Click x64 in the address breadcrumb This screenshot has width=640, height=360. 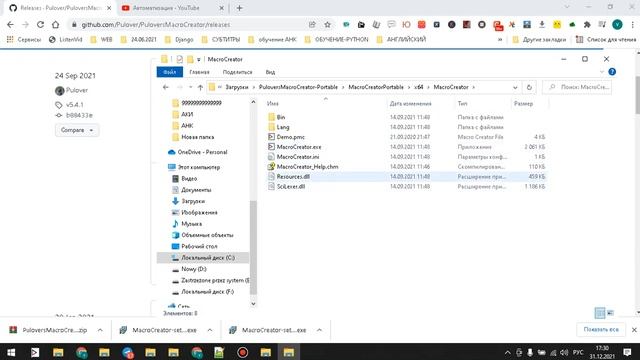[x=418, y=87]
